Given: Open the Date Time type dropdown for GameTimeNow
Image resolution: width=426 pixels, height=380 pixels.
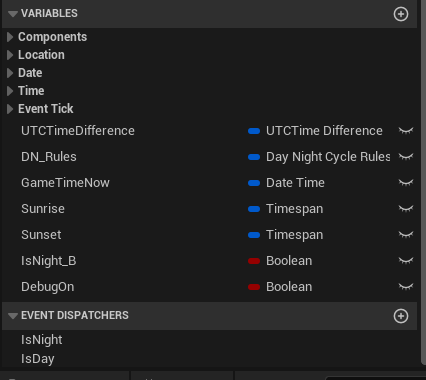Looking at the screenshot, I should (295, 183).
